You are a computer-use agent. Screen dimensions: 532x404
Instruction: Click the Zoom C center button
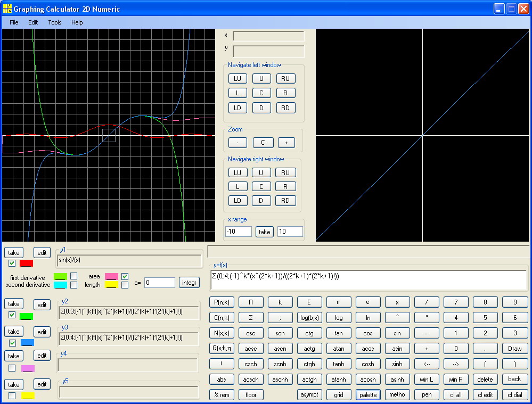pyautogui.click(x=263, y=143)
